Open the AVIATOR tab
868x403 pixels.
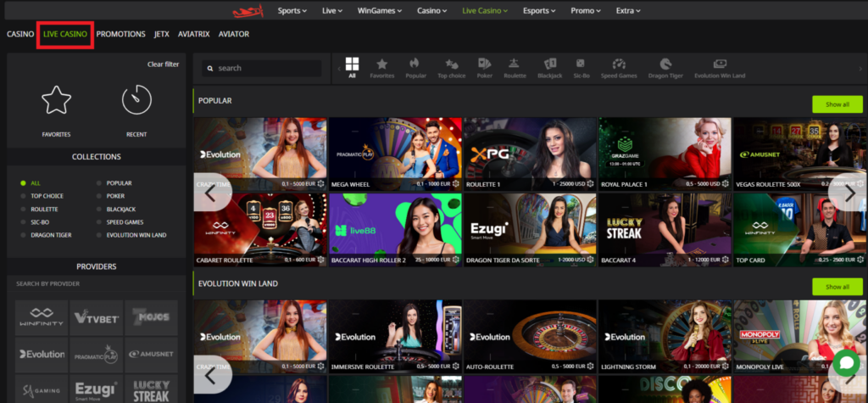click(234, 35)
